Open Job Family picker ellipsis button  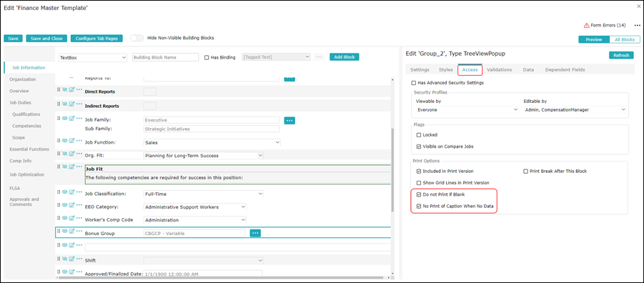(289, 120)
